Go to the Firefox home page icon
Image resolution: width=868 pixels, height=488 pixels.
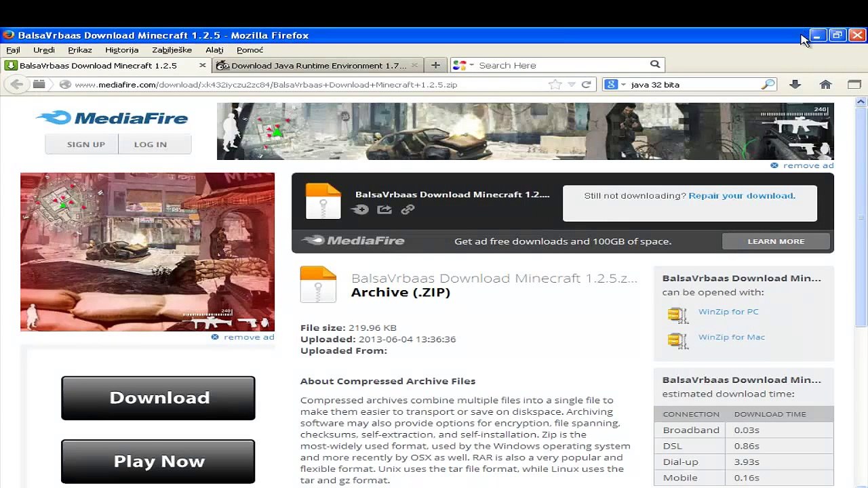(x=825, y=85)
